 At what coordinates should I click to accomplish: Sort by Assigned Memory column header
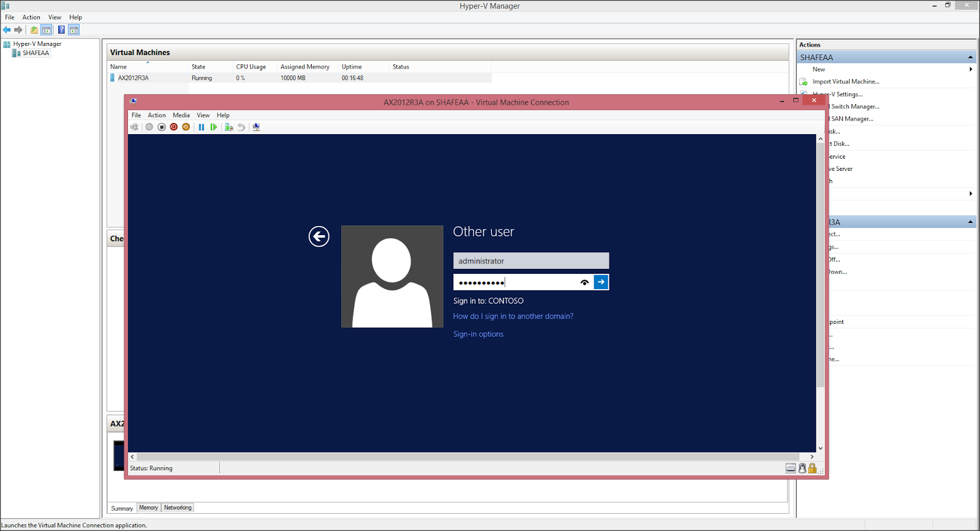click(x=309, y=66)
